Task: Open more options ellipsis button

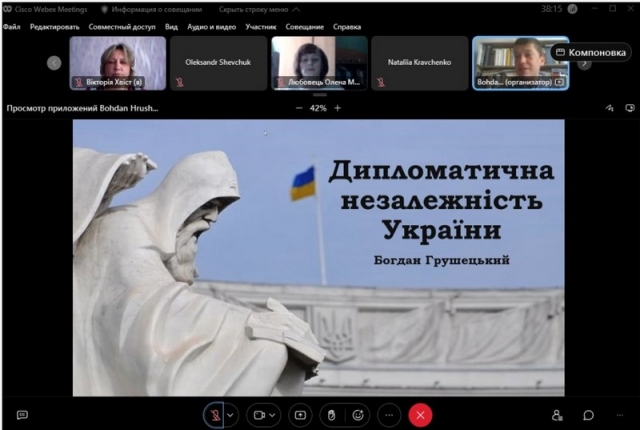Action: 390,414
